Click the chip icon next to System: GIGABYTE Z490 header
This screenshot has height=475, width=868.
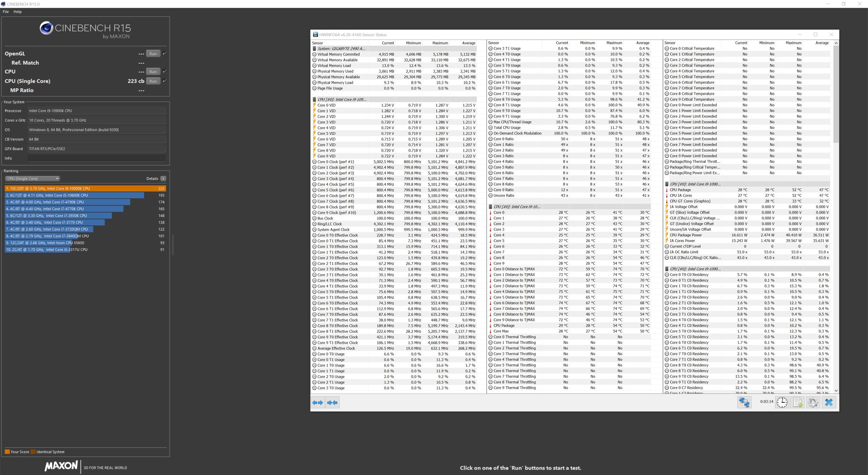click(314, 48)
